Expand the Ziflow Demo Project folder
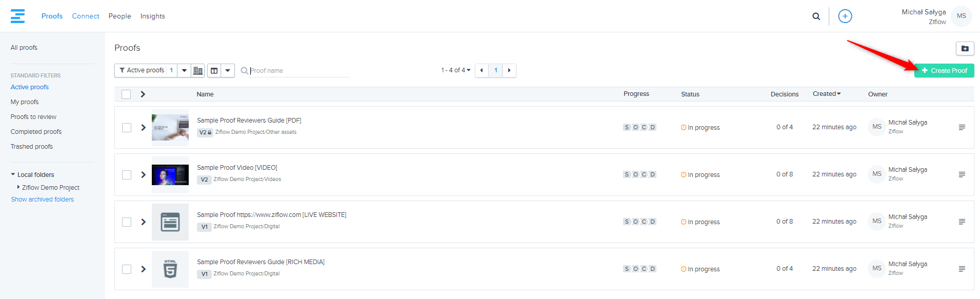 click(19, 187)
